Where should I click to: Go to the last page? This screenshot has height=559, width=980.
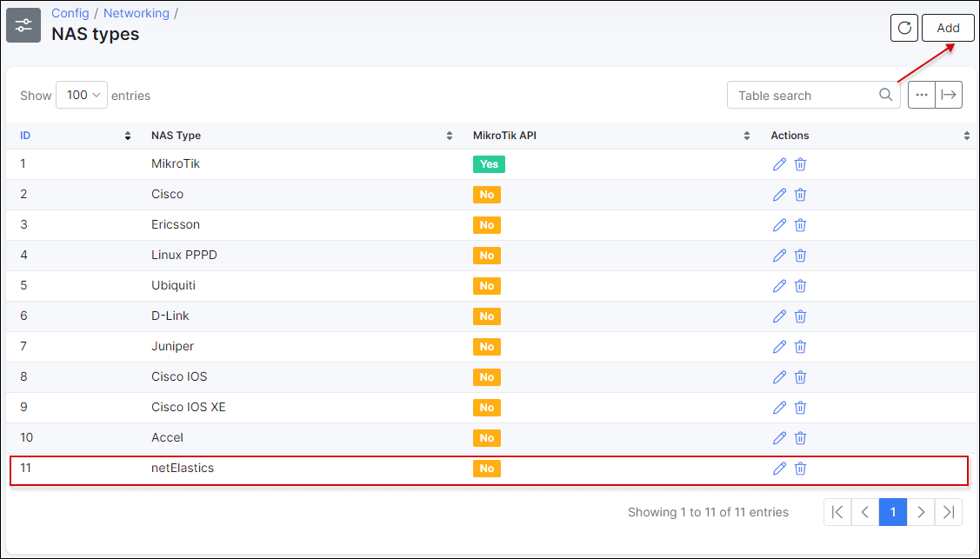point(949,512)
